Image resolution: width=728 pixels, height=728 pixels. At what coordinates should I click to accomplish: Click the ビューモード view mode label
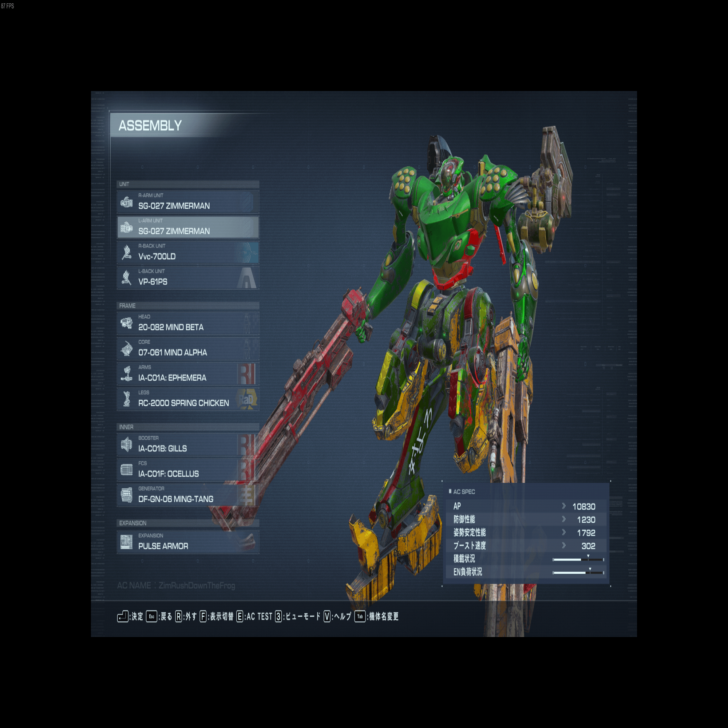point(303,617)
